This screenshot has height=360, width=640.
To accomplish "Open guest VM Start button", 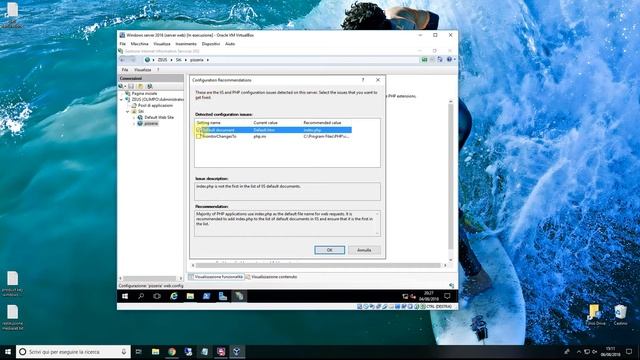I will (125, 296).
